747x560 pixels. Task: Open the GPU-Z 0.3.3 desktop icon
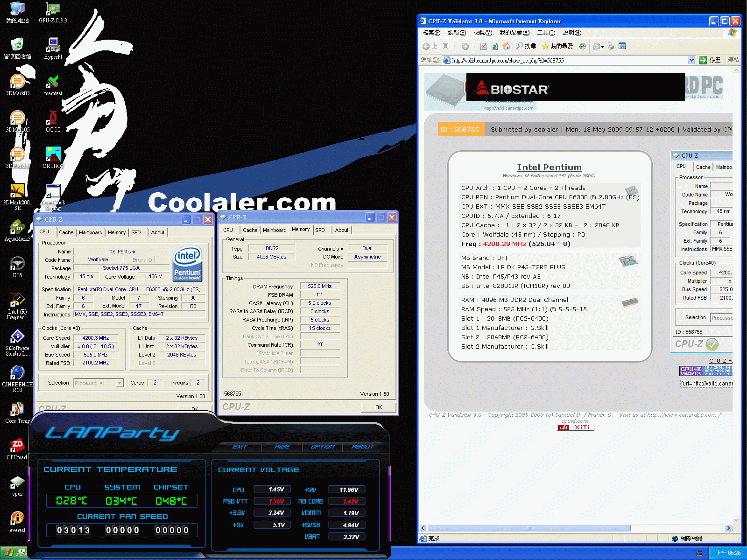point(53,13)
